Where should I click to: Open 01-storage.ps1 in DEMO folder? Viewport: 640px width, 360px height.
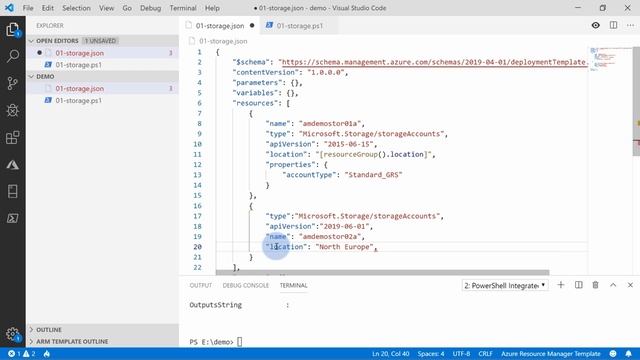pos(102,100)
